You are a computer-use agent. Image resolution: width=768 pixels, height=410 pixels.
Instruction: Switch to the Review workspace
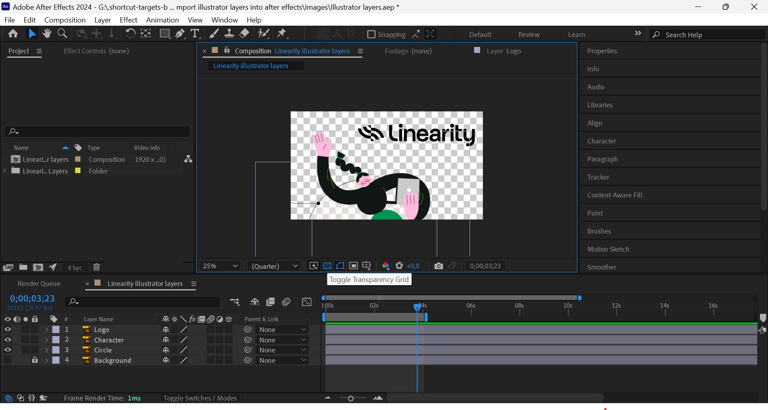528,35
